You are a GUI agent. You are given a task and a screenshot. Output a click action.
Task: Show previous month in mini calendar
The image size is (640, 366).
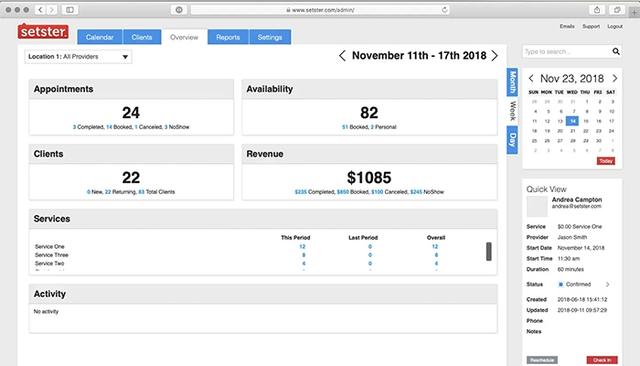pos(531,78)
